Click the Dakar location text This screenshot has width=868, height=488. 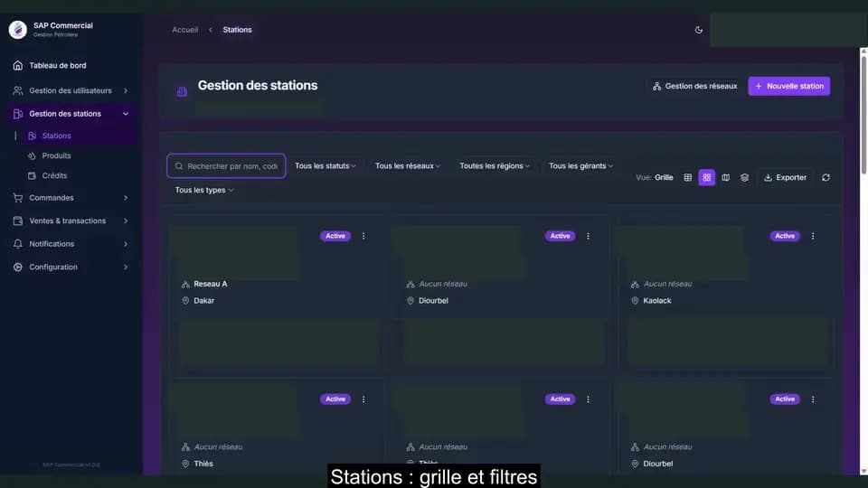204,300
